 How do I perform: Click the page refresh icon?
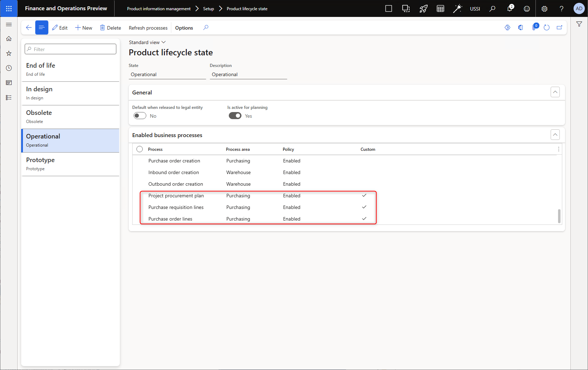pos(546,27)
